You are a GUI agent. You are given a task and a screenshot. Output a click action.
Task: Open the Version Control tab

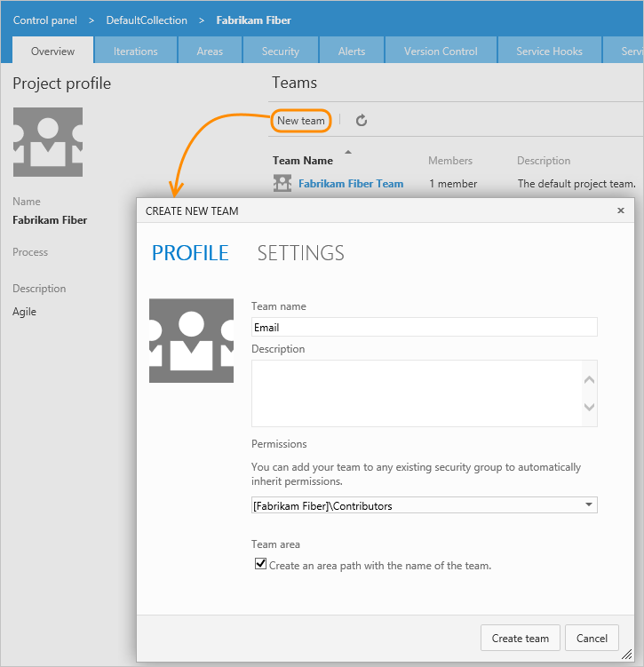click(x=441, y=51)
